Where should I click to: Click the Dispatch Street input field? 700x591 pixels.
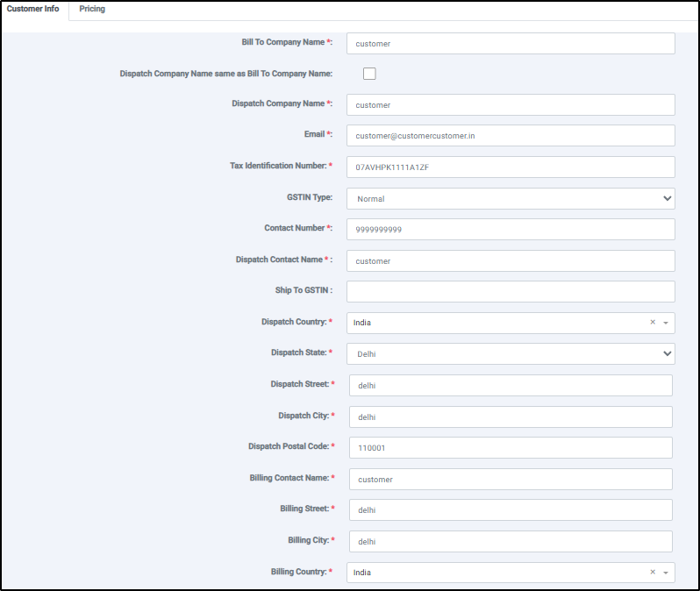(x=511, y=386)
